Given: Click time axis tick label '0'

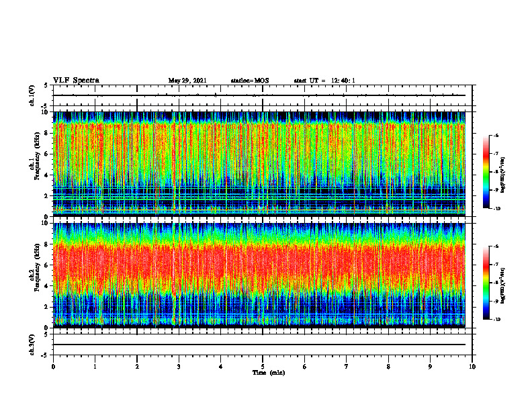Looking at the screenshot, I should (x=53, y=367).
